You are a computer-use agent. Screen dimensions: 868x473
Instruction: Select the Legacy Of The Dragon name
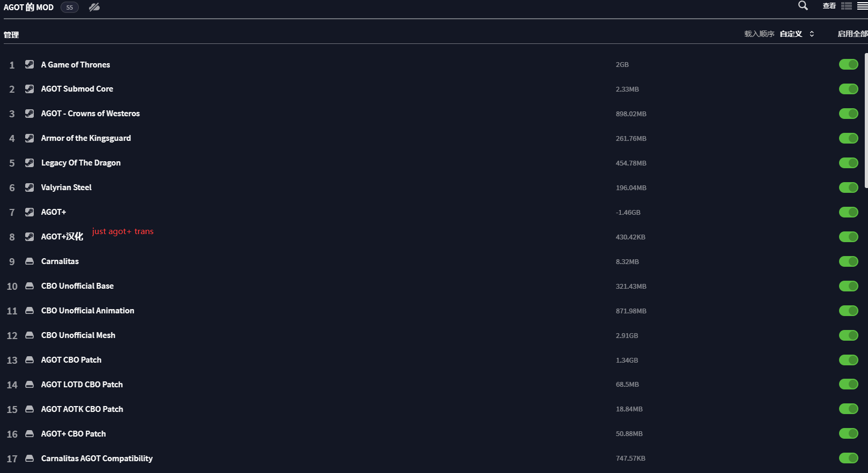81,163
